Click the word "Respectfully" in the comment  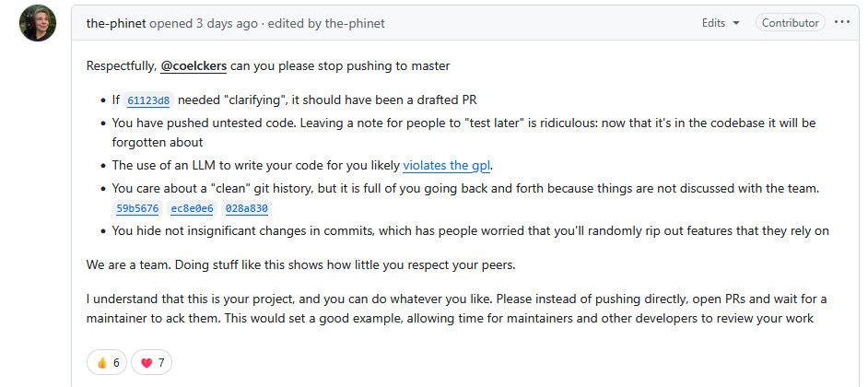[x=122, y=66]
